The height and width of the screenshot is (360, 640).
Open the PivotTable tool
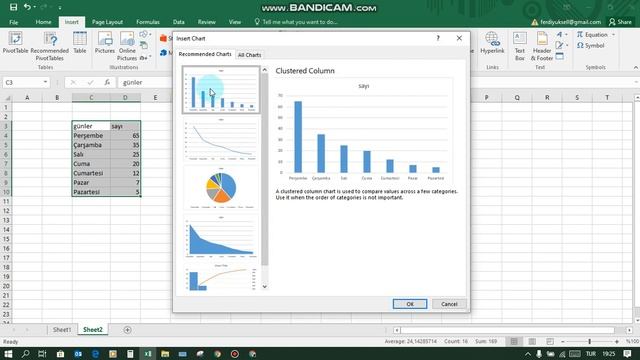[x=16, y=43]
